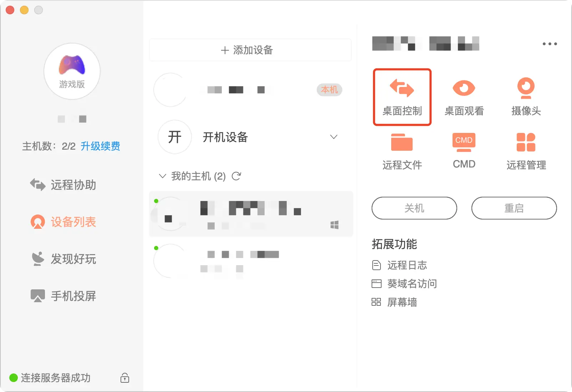Open 葵域名访问 domain access
Screen dimensions: 572x392
click(x=404, y=284)
